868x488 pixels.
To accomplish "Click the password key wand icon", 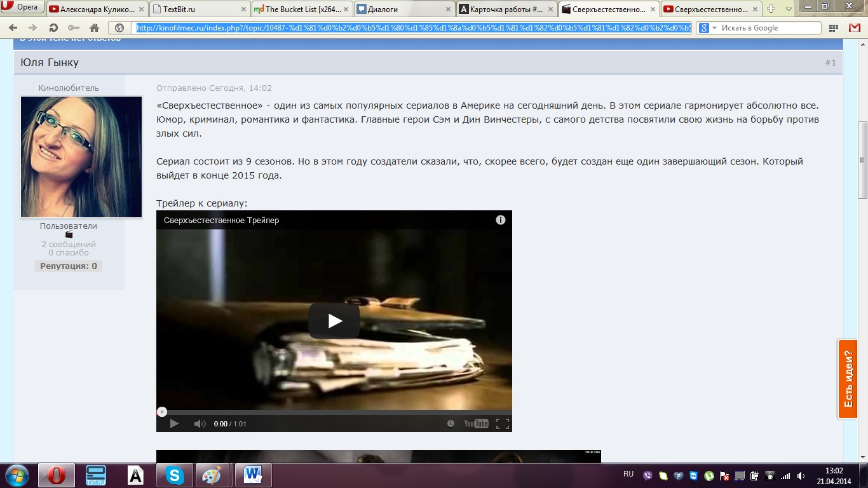I will 74,28.
